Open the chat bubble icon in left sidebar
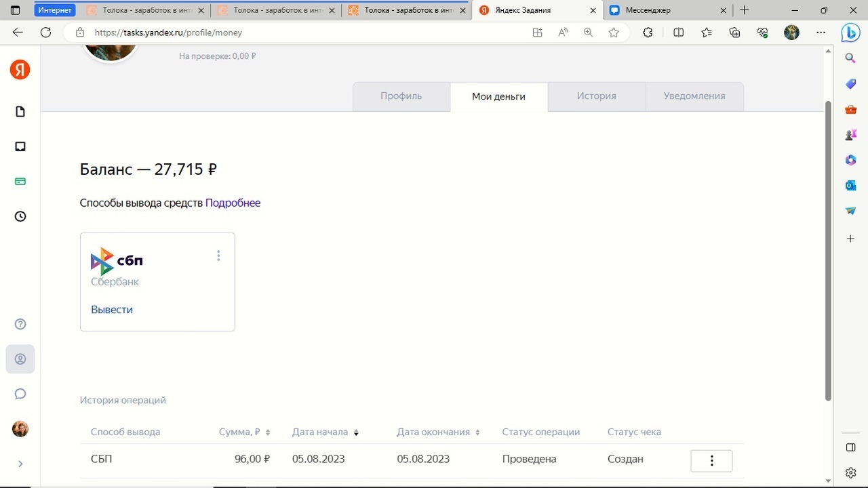The height and width of the screenshot is (488, 868). click(20, 394)
